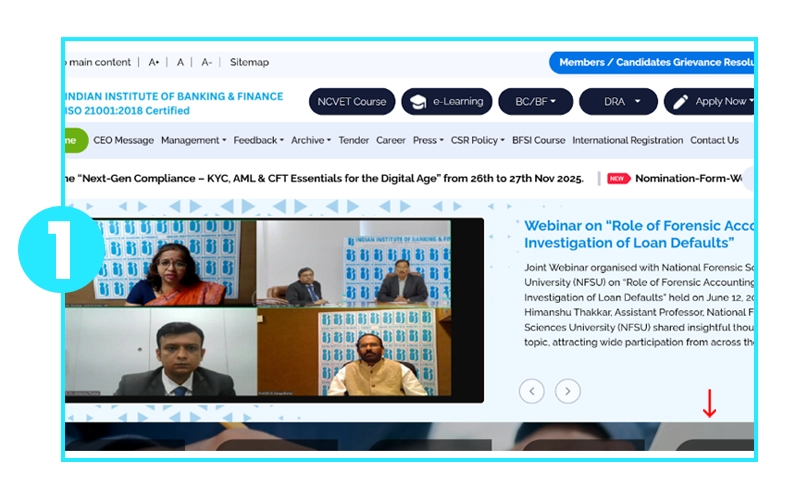Open the BFSI Course page

538,140
